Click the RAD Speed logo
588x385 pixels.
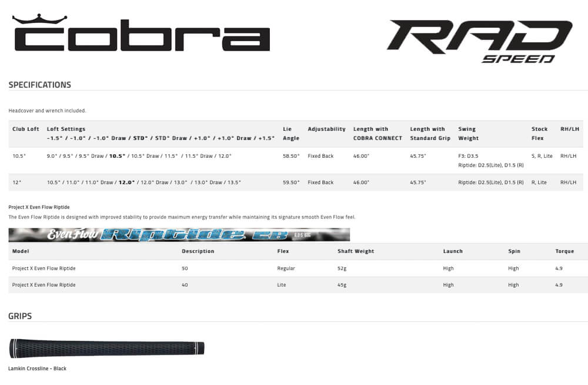click(480, 41)
